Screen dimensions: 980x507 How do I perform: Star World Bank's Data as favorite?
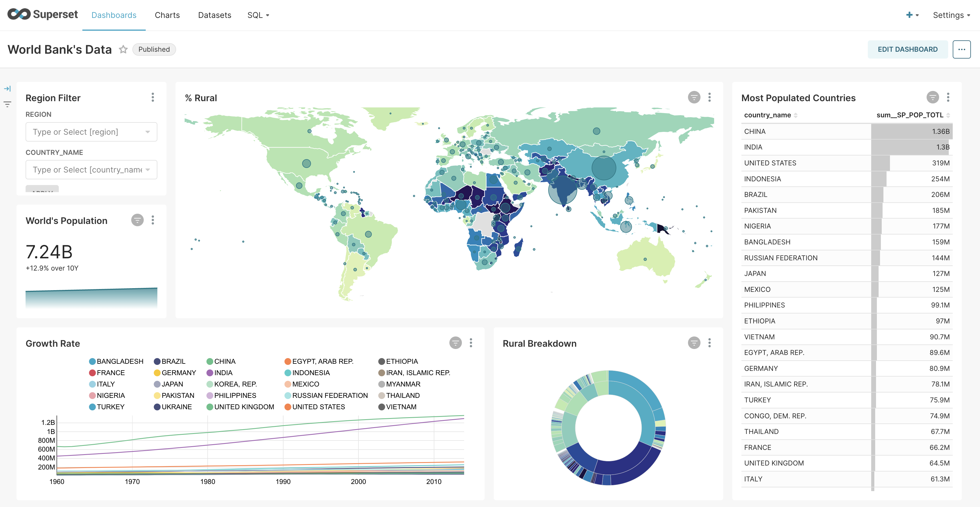(123, 49)
